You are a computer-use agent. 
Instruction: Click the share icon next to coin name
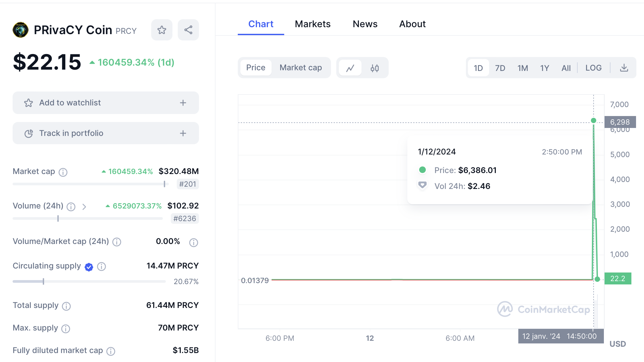tap(188, 30)
